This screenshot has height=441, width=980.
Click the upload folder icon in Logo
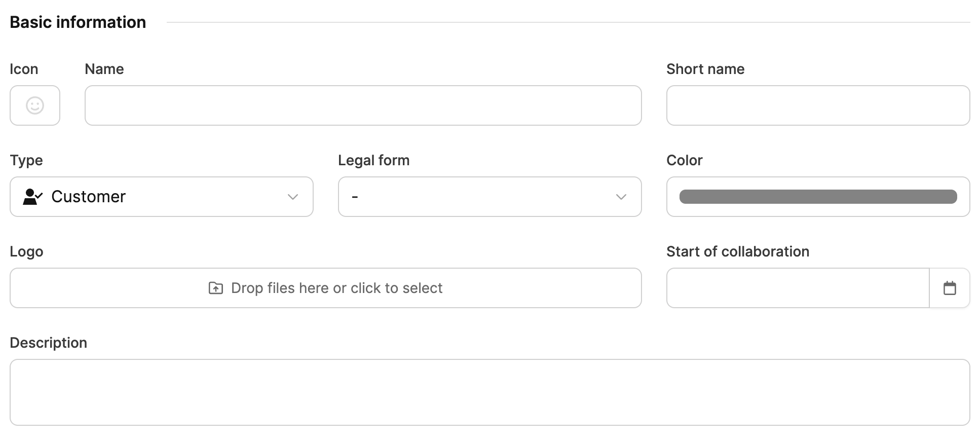(216, 288)
